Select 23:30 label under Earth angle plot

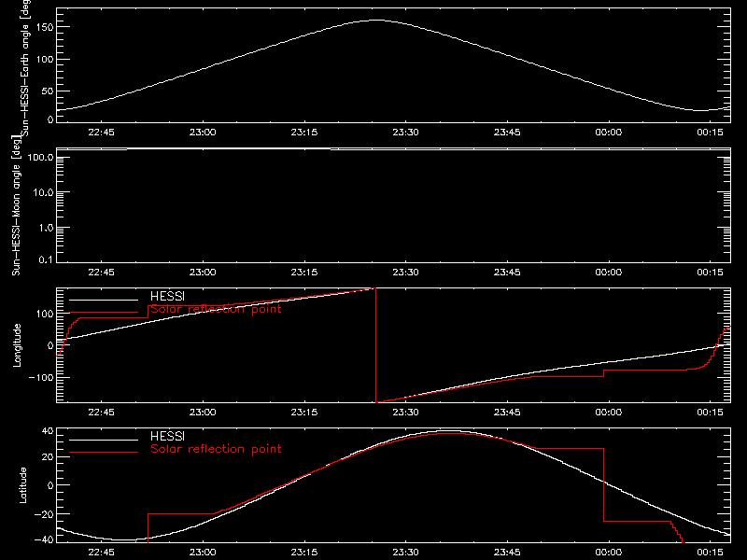click(406, 133)
